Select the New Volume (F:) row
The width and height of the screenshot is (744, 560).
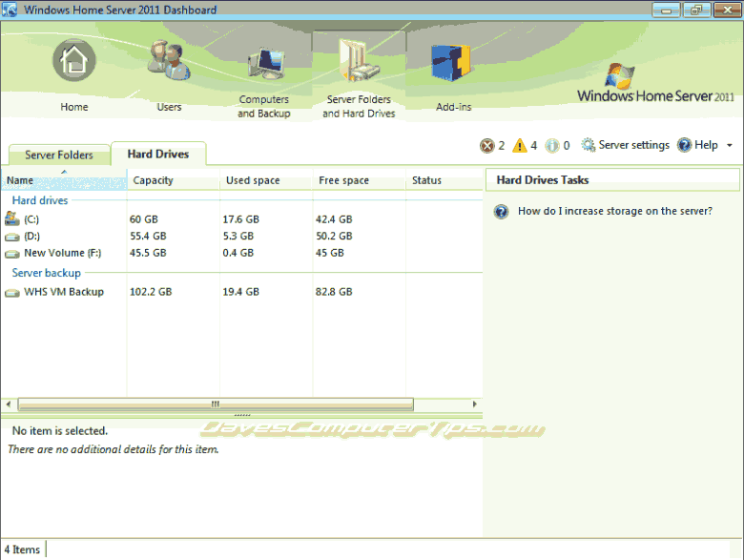[242, 253]
